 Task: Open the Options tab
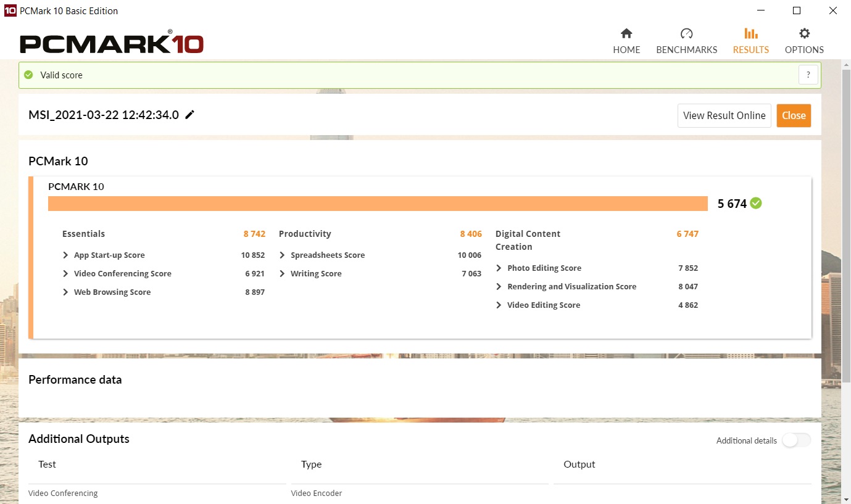804,41
